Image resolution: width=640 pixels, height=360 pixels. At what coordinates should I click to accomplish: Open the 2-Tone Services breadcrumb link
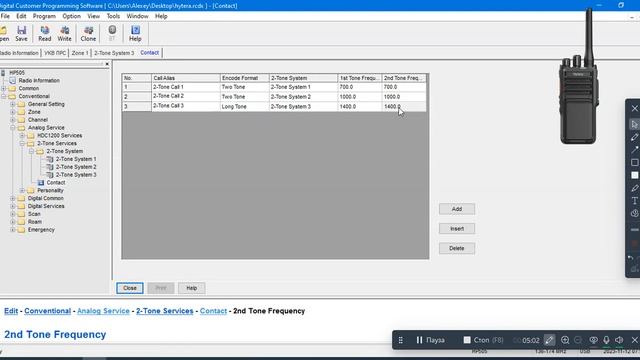tap(164, 311)
